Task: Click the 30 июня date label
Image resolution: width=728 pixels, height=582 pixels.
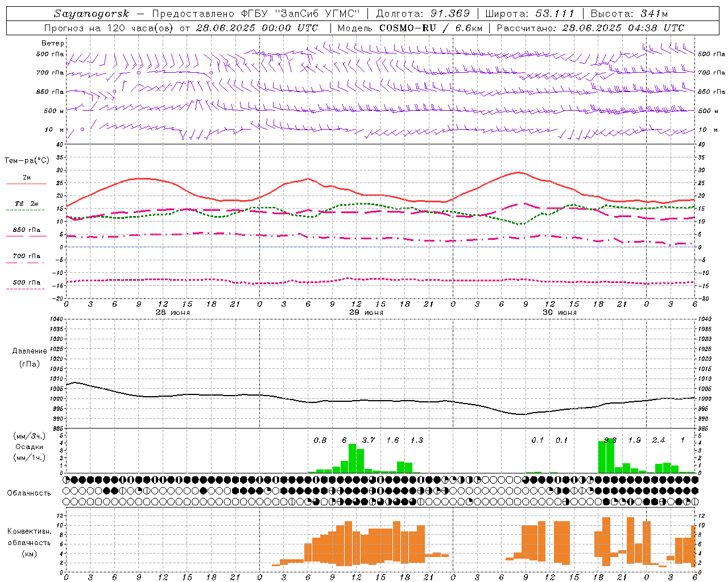Action: [560, 313]
